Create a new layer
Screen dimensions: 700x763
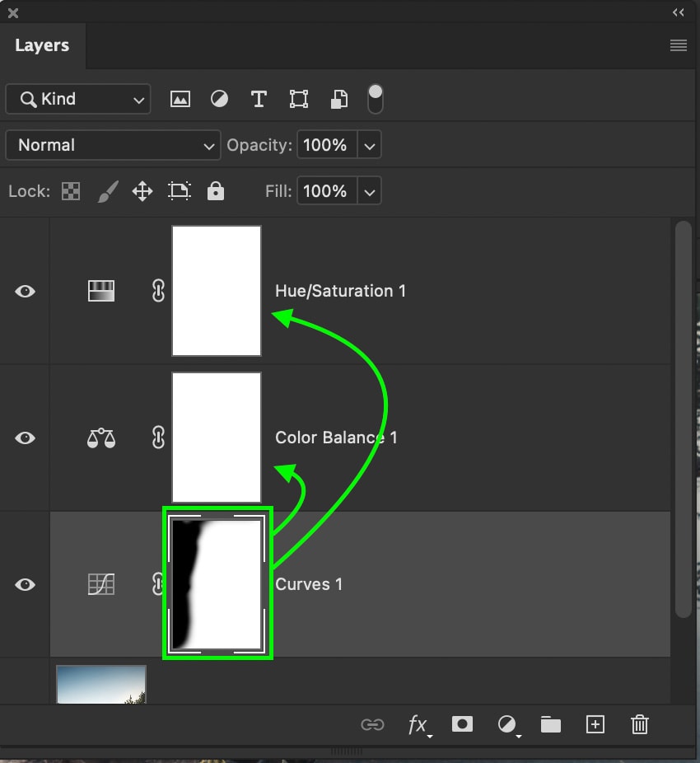tap(595, 724)
